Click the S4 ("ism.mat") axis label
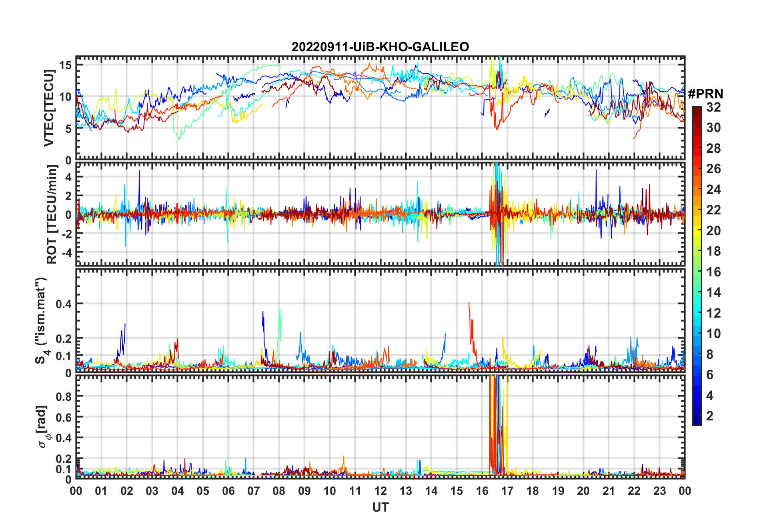Screen dimensions: 761x532 [x=41, y=320]
